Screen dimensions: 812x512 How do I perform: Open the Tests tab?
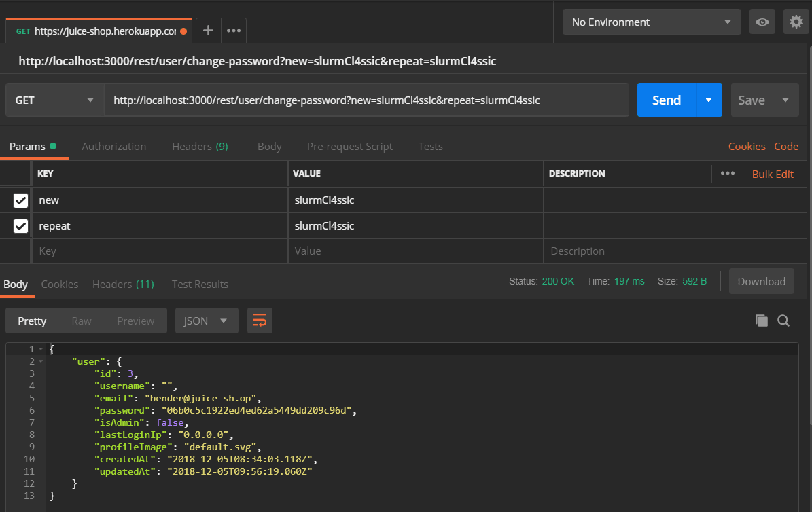[x=430, y=147]
